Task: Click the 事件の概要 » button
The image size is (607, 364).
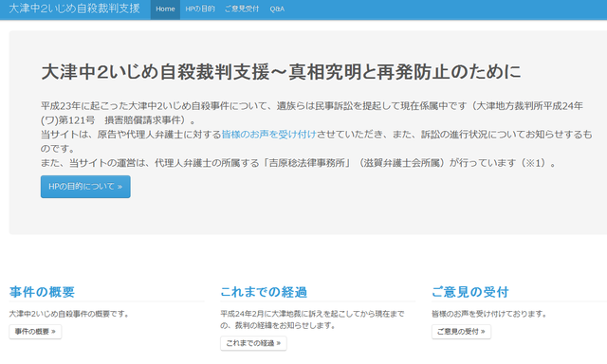Action: coord(35,332)
